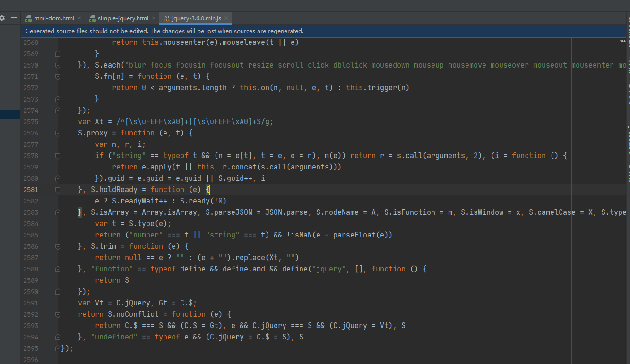Click line number 2582 in the gutter
The image size is (630, 364).
coord(31,201)
